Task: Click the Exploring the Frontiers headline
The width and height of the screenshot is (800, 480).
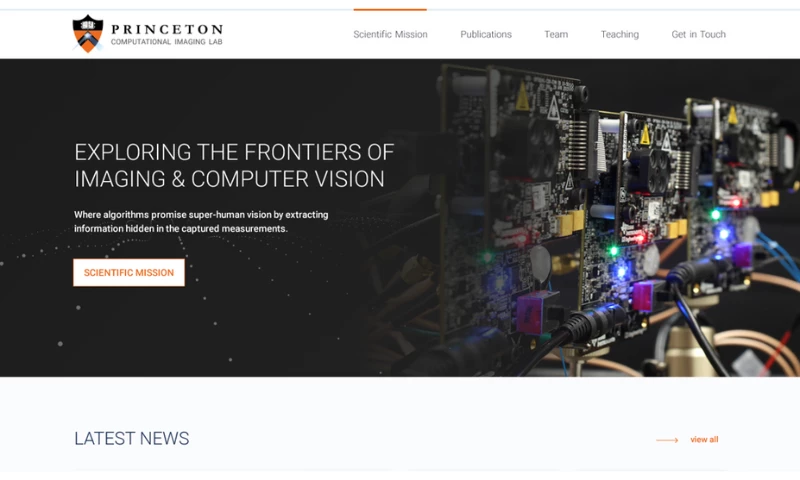Action: 234,166
